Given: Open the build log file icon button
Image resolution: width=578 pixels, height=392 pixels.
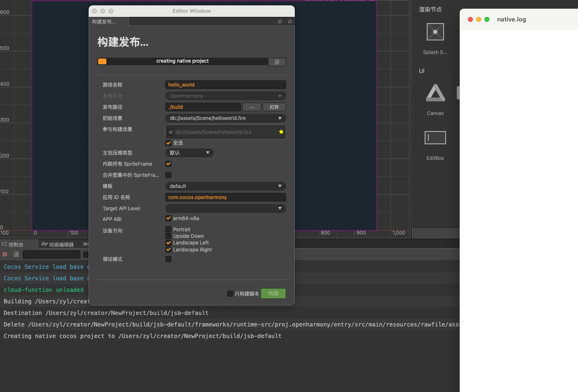Looking at the screenshot, I should pos(277,62).
